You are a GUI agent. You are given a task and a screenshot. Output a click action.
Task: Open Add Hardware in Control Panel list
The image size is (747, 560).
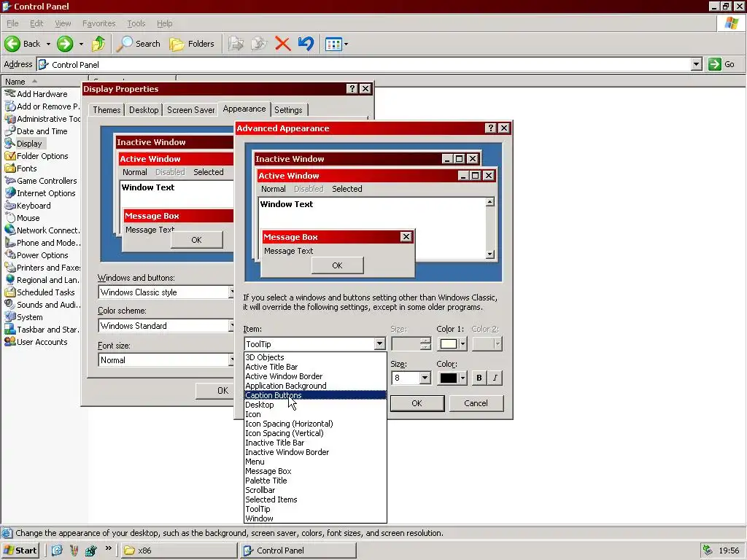point(36,94)
